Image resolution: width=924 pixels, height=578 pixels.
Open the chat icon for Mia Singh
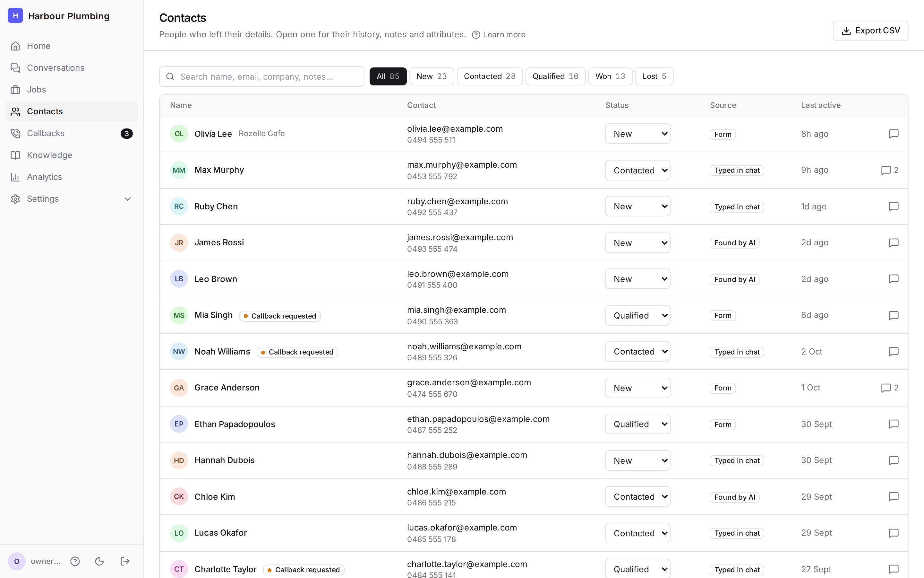coord(894,315)
